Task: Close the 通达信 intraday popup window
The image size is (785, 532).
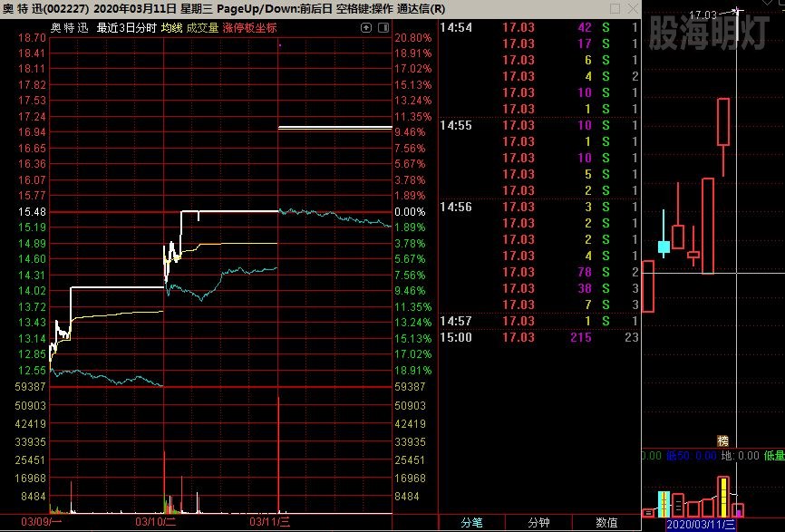Action: pyautogui.click(x=633, y=8)
